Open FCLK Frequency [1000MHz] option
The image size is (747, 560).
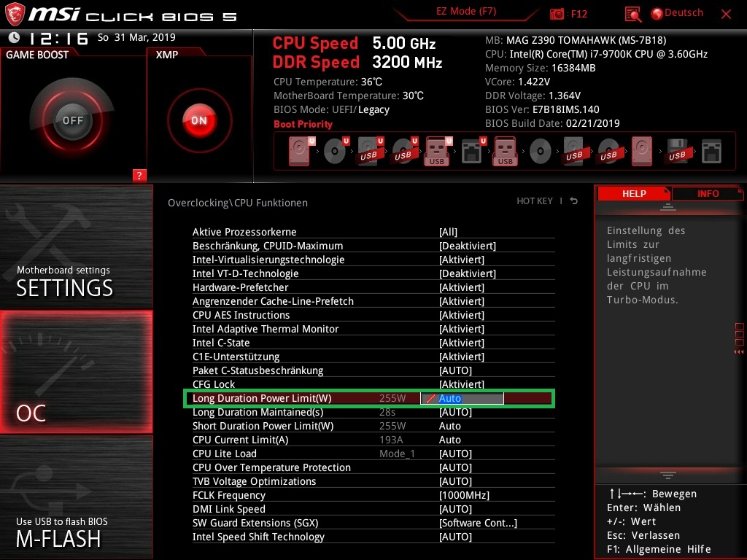point(373,495)
